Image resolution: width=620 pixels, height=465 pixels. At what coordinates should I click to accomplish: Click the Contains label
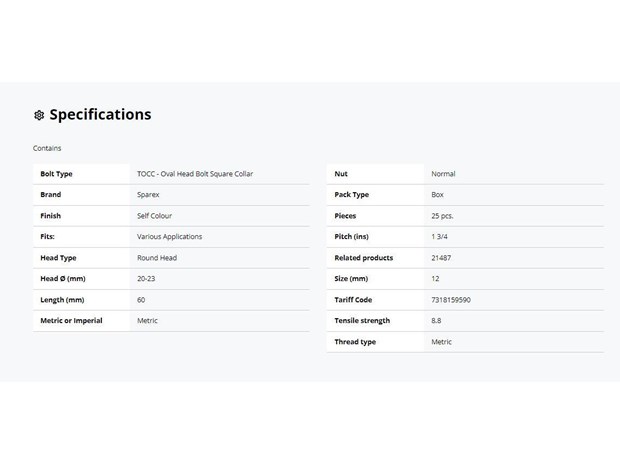[47, 148]
